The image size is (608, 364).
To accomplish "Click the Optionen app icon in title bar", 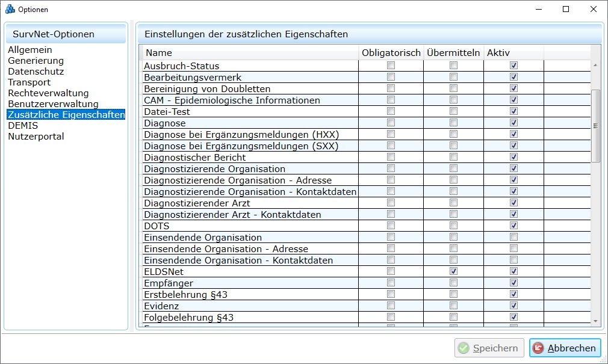I will [10, 9].
